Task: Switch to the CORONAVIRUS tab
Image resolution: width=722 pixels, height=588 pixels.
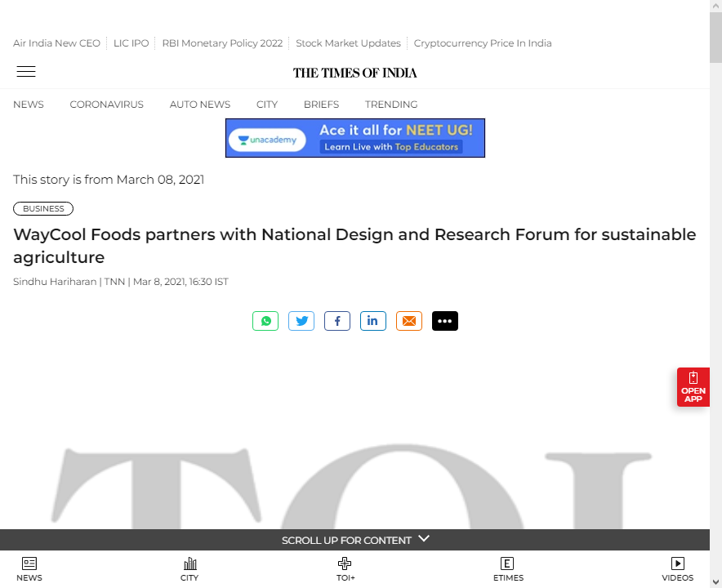Action: (x=106, y=104)
